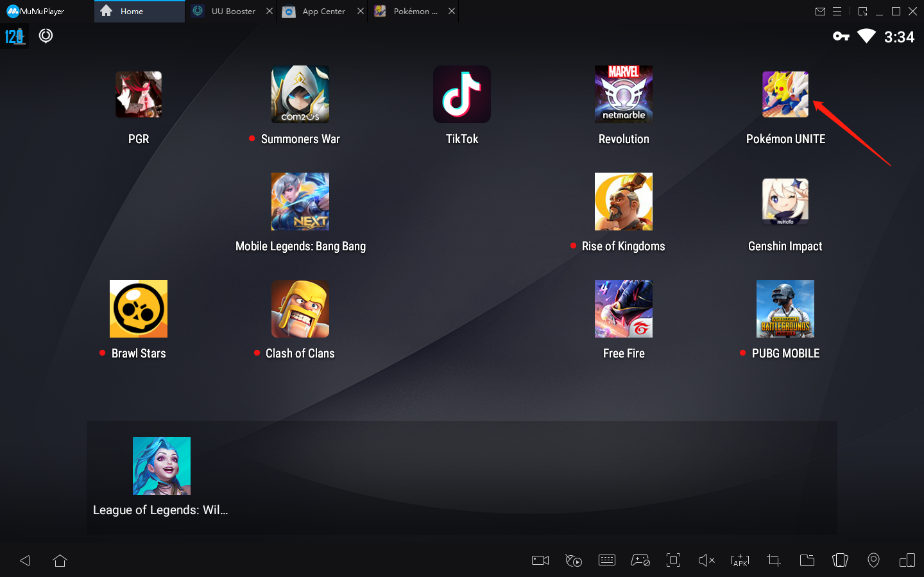The height and width of the screenshot is (577, 924).
Task: Toggle fullscreen mode in bottom toolbar
Action: coord(674,560)
